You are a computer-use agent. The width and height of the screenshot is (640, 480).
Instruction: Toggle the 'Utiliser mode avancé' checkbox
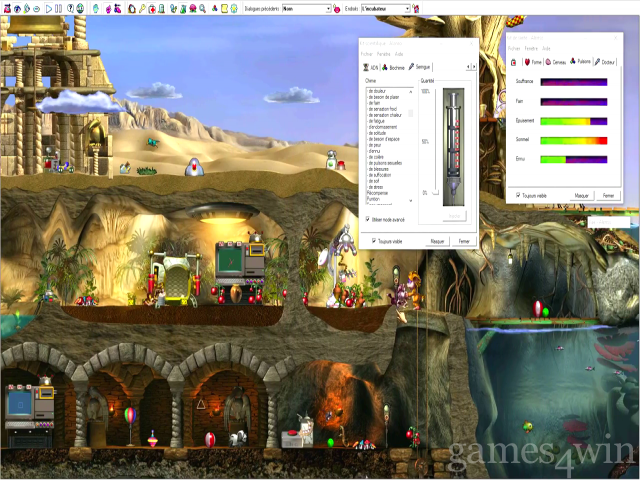369,218
